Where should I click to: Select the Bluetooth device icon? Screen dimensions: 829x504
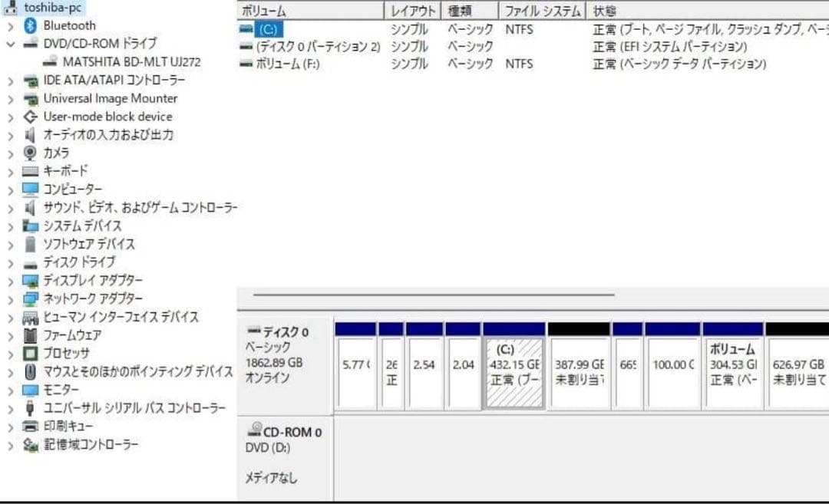pos(28,25)
